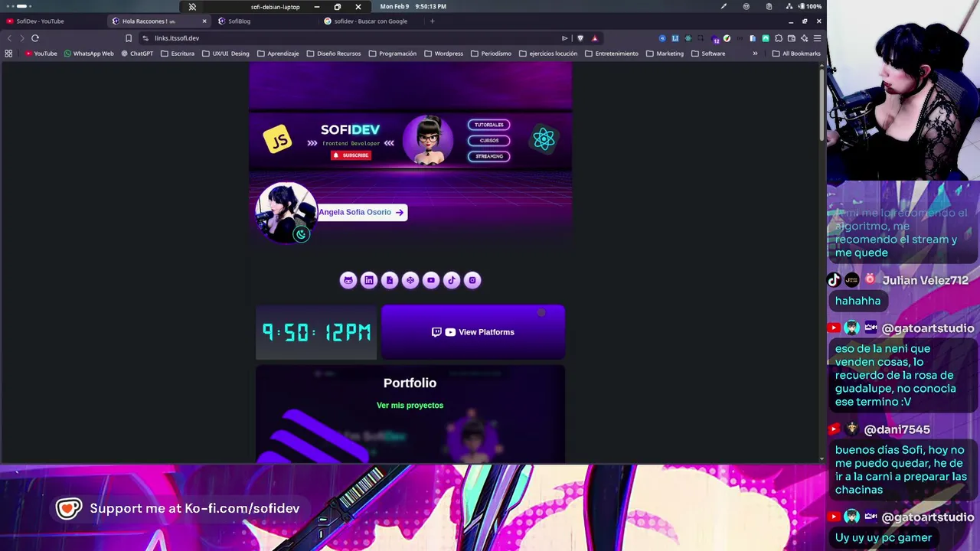Open the Escritura bookmarks folder
Image resolution: width=980 pixels, height=551 pixels.
[178, 54]
